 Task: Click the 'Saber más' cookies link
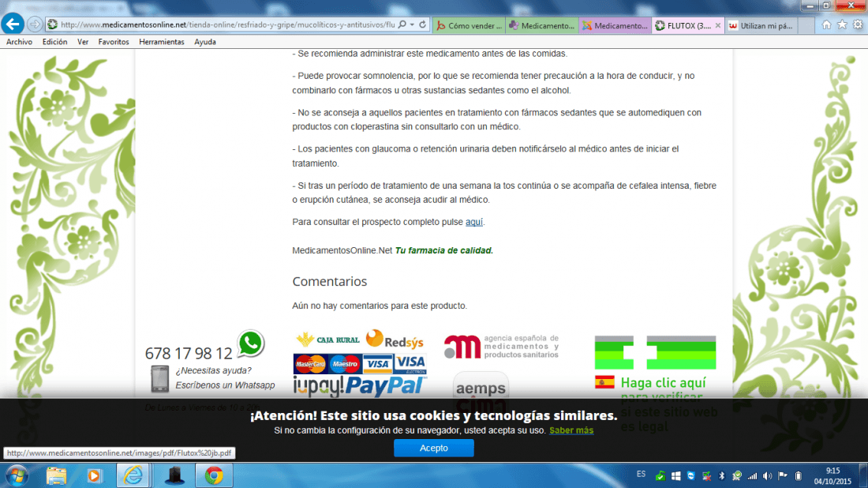click(x=571, y=430)
